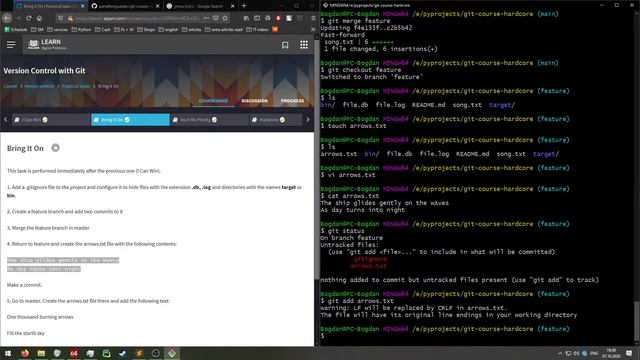Click the browser back button
This screenshot has width=640, height=360.
pos(7,18)
